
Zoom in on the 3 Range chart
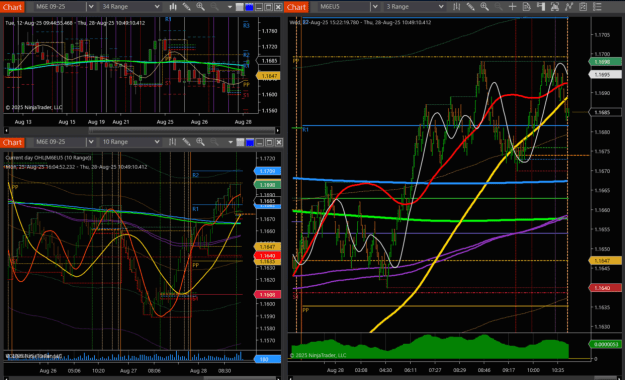pyautogui.click(x=484, y=7)
